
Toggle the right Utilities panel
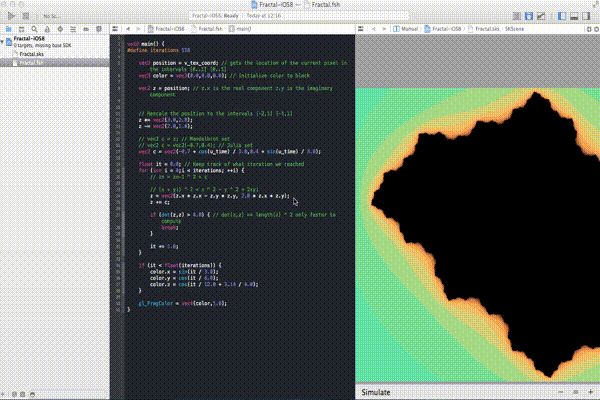tap(586, 16)
